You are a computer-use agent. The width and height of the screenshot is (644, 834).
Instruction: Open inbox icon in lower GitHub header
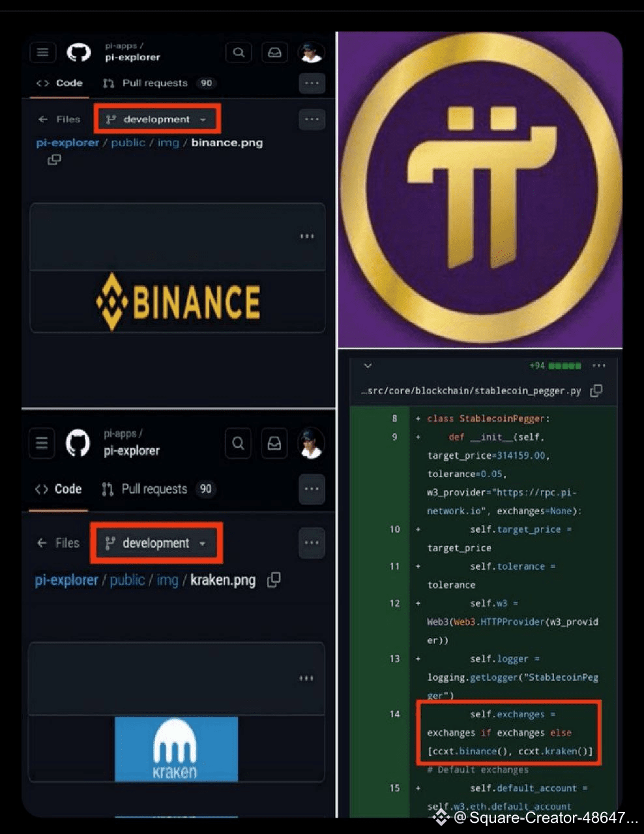274,443
